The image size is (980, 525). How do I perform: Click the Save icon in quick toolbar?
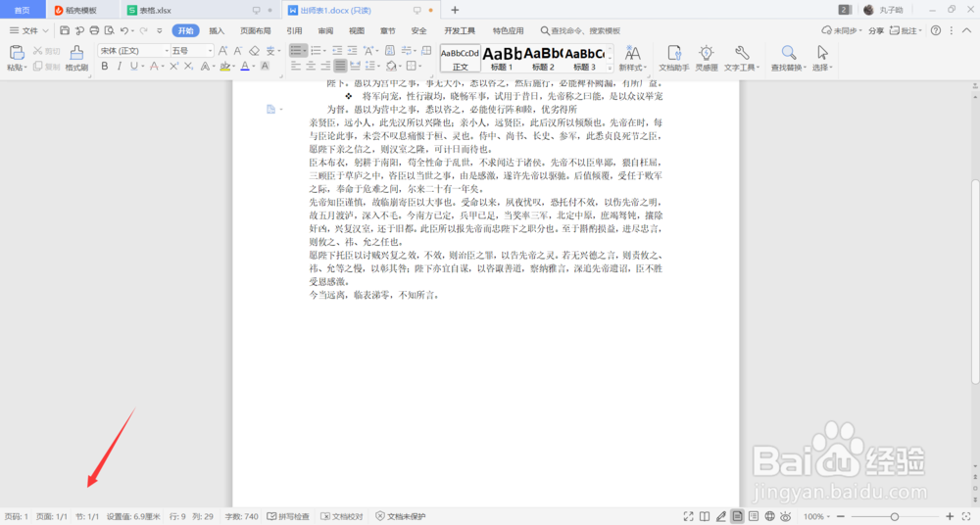[65, 30]
